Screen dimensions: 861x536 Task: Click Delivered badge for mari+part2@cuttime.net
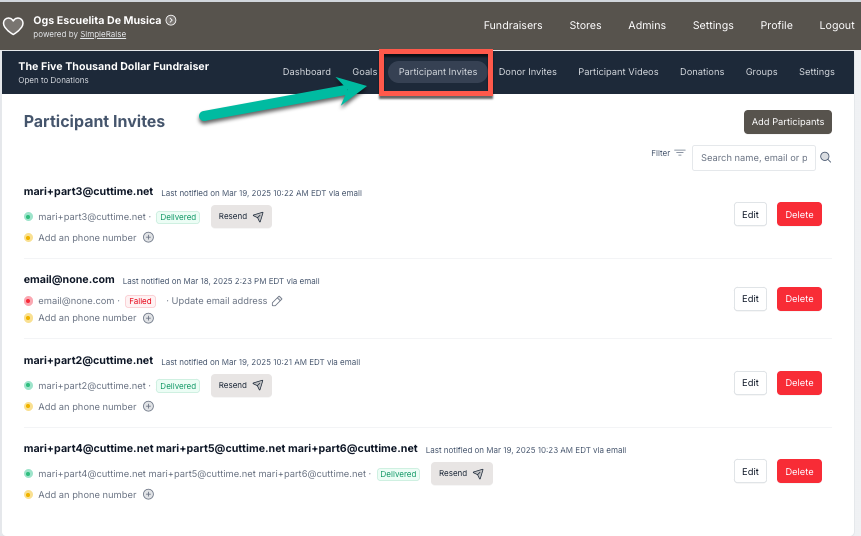point(178,386)
